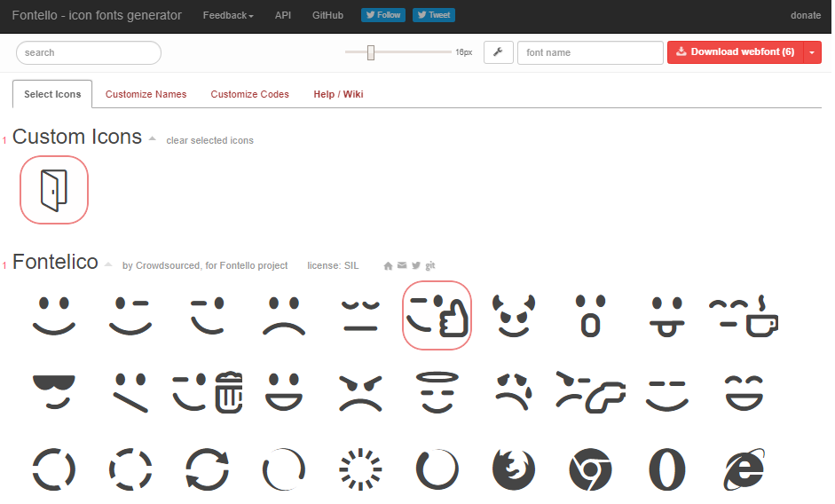Image resolution: width=835 pixels, height=504 pixels.
Task: Expand the Feedback menu
Action: 228,15
